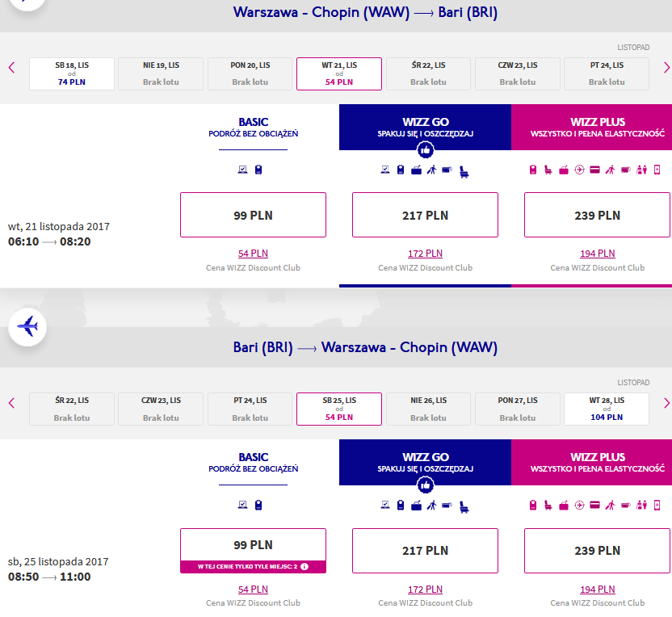Open outbound 54 PLN Discount Club price link
The height and width of the screenshot is (617, 672).
coord(253,254)
